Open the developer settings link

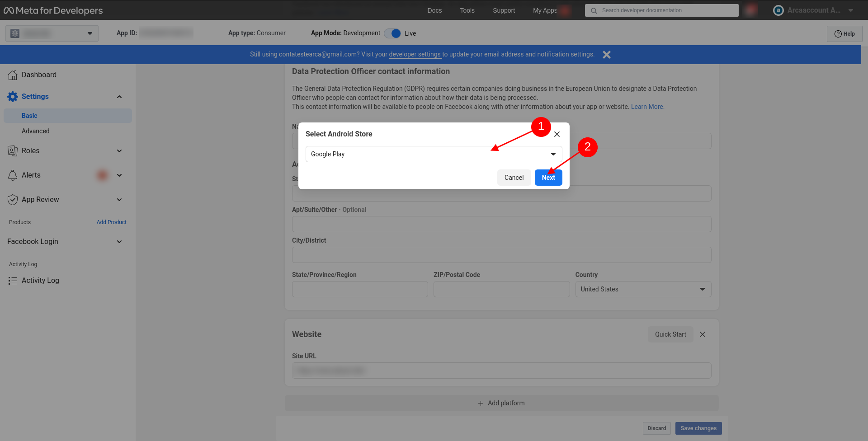click(x=415, y=54)
